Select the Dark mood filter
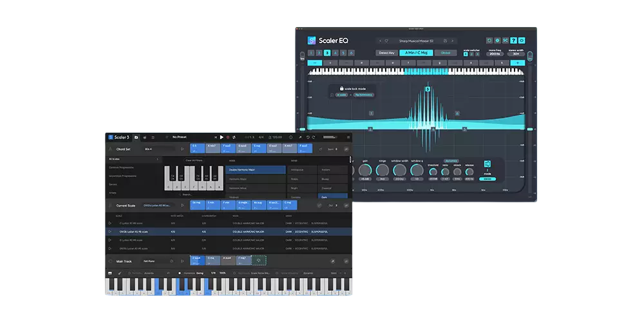This screenshot has height=322, width=644. pos(333,196)
